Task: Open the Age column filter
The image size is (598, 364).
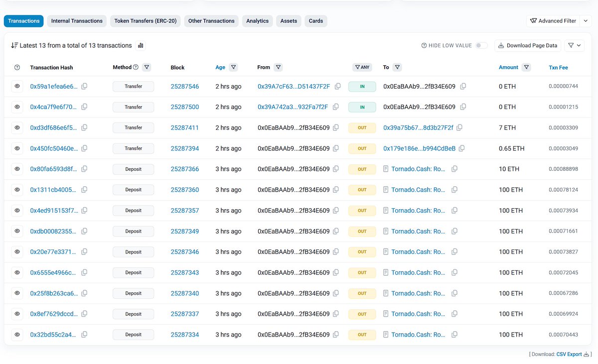Action: tap(233, 67)
